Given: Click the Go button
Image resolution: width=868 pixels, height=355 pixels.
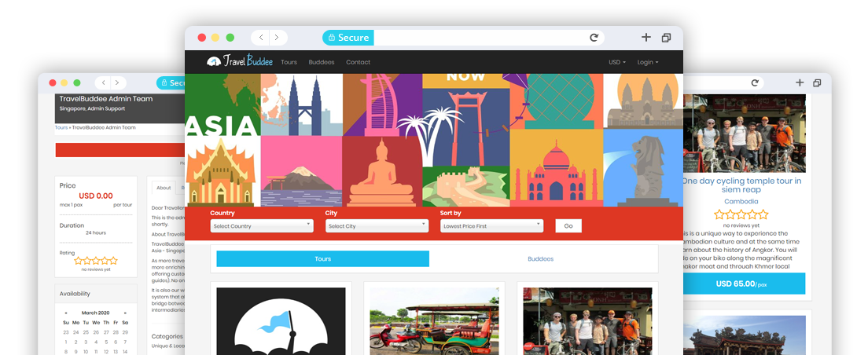Looking at the screenshot, I should tap(568, 225).
